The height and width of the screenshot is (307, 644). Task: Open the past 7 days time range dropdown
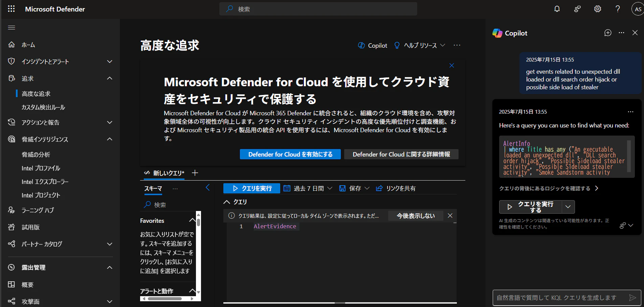308,188
